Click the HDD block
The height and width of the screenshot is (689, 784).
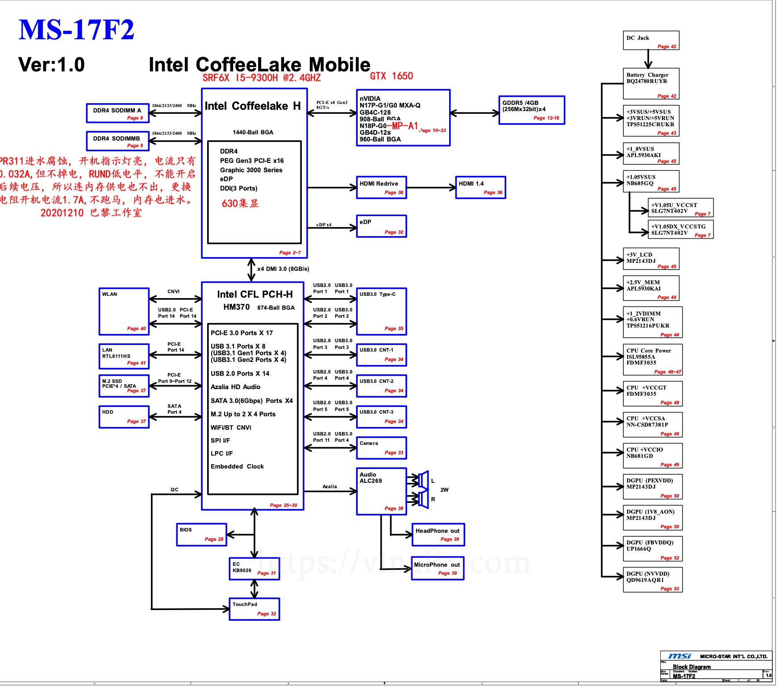click(x=124, y=417)
